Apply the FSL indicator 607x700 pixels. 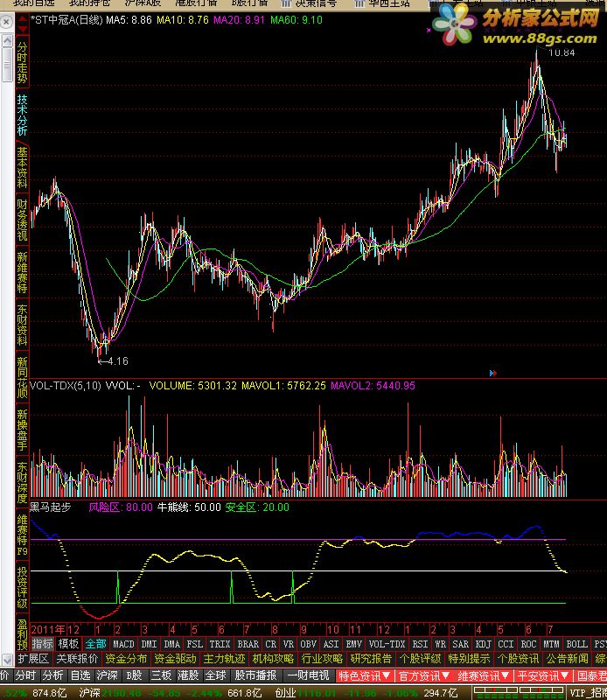click(x=194, y=644)
